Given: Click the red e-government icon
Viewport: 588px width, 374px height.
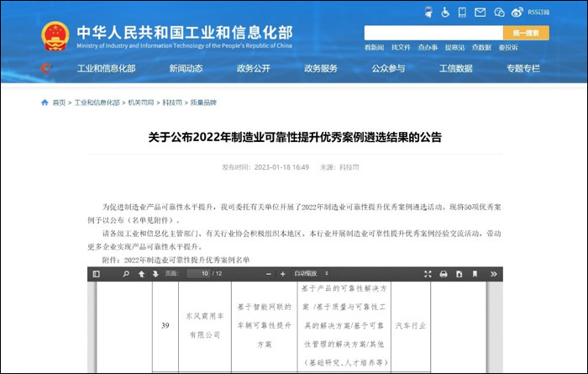Looking at the screenshot, I should click(45, 68).
